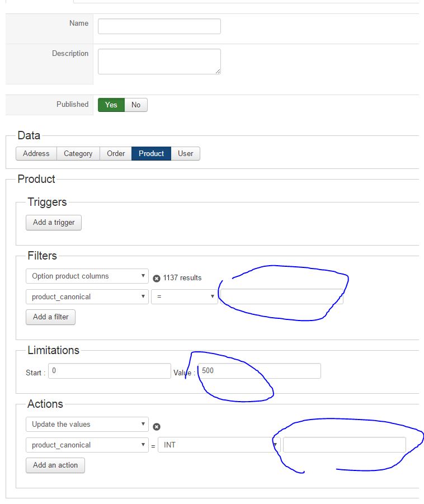This screenshot has width=424, height=504.
Task: Click the Limitations Start field
Action: pyautogui.click(x=109, y=371)
